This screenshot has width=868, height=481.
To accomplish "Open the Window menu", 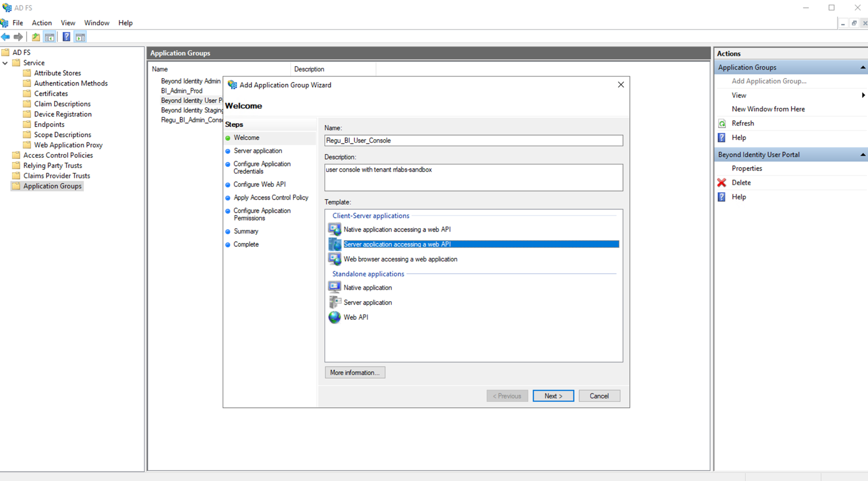I will point(97,23).
